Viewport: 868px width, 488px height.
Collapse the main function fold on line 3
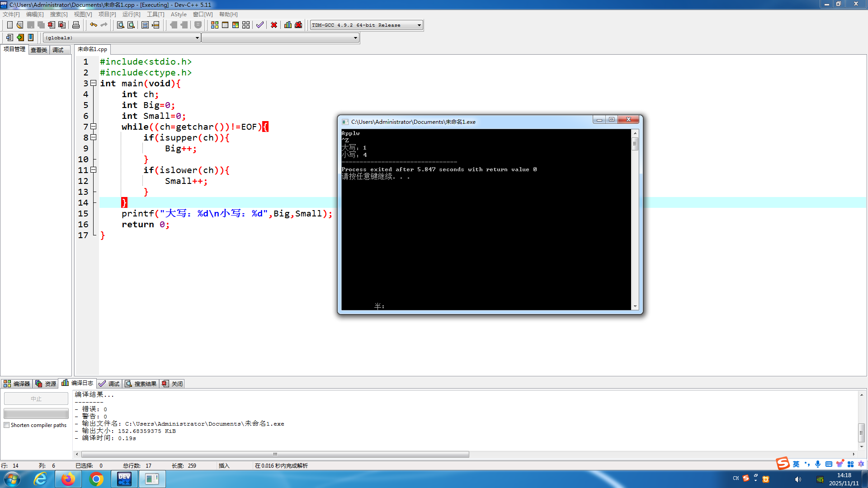(94, 83)
